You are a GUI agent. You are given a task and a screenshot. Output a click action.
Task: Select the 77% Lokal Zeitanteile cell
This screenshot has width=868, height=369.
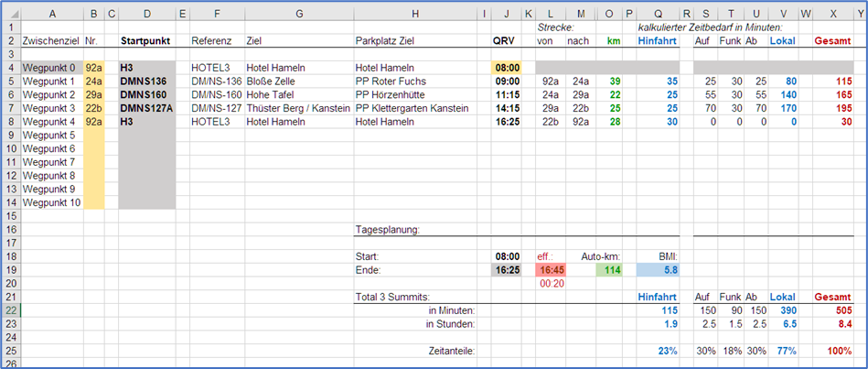[x=783, y=351]
